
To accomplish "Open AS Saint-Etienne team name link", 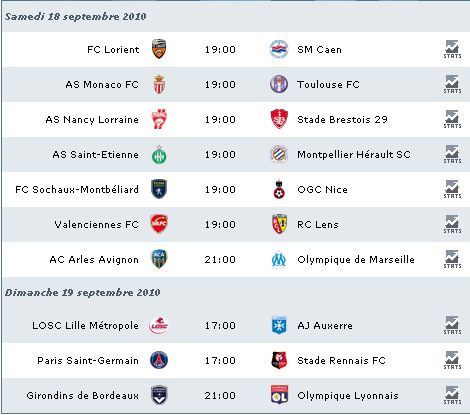I will coord(95,155).
